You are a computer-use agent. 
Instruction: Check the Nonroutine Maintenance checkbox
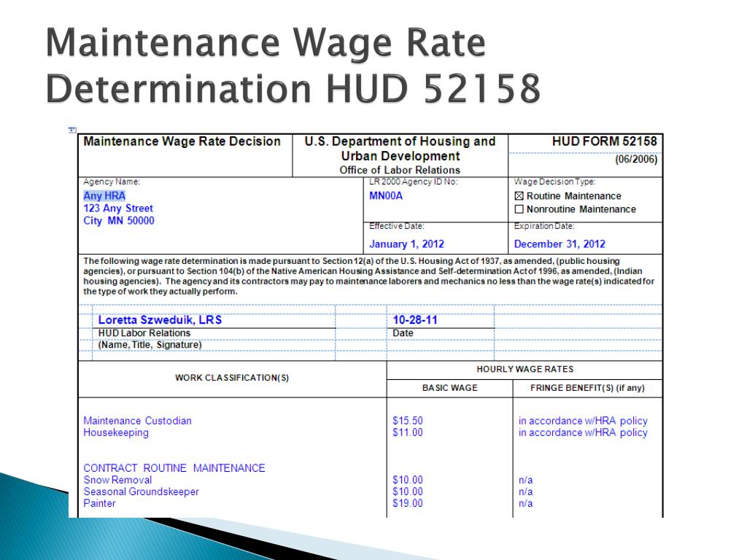point(519,209)
